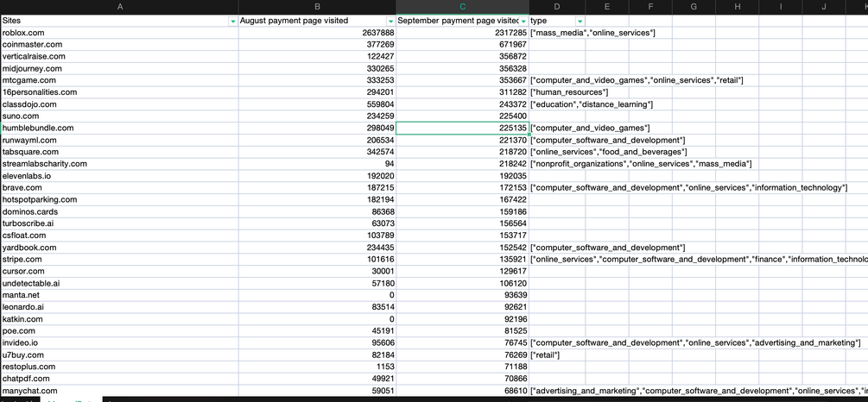
Task: Click the September value 2317285
Action: point(463,33)
